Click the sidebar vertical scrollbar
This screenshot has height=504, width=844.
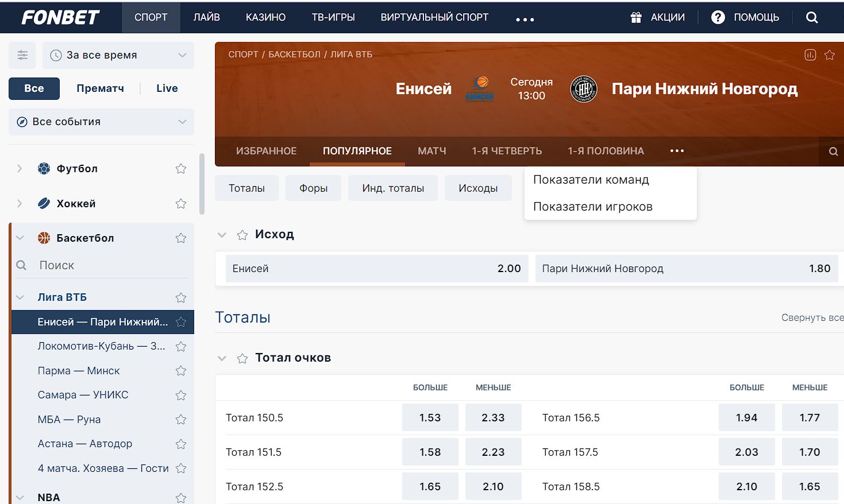[x=202, y=184]
